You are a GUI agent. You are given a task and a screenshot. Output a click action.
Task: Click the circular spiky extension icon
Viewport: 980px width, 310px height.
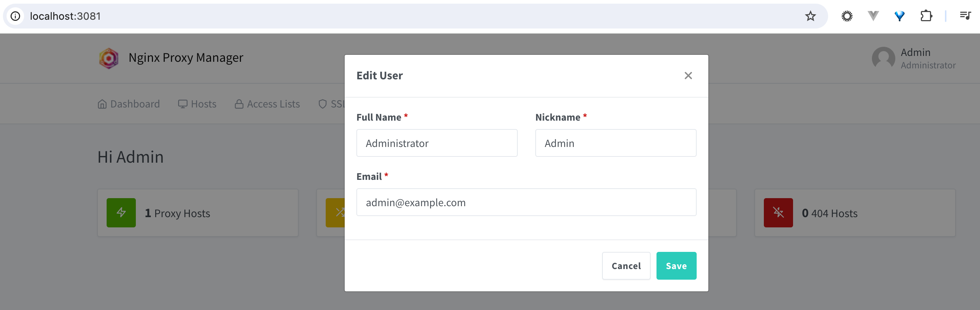[847, 16]
